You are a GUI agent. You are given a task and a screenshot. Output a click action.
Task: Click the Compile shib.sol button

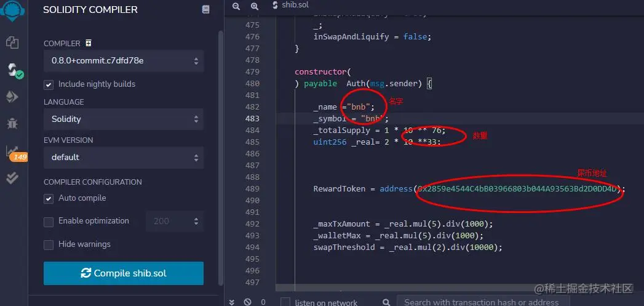coord(124,273)
